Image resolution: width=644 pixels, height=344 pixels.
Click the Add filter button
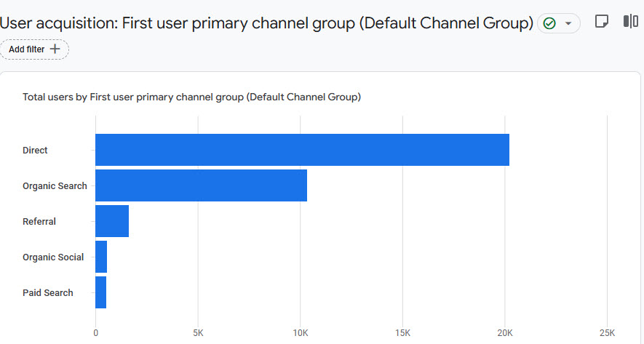tap(34, 49)
